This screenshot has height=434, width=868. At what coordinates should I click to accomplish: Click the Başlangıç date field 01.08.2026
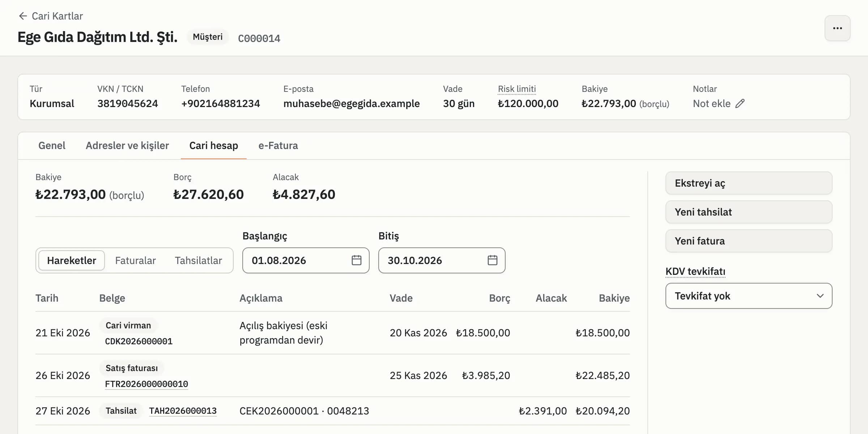point(306,260)
